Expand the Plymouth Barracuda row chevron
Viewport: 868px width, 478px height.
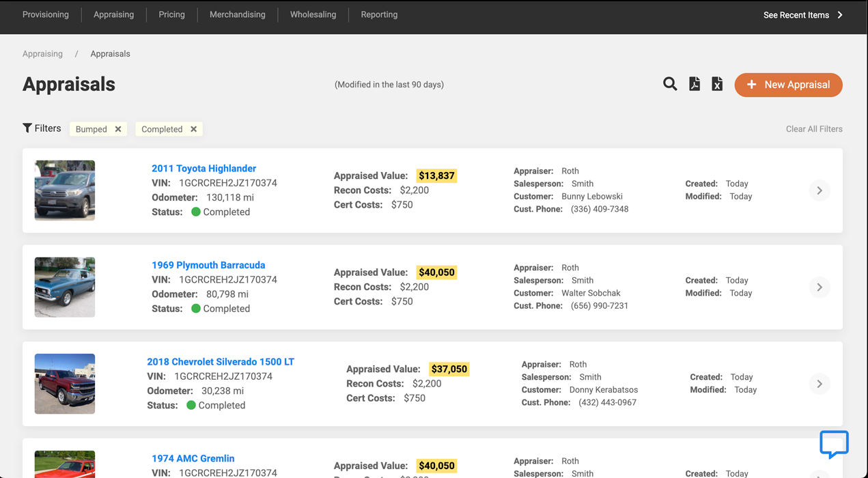pyautogui.click(x=820, y=287)
